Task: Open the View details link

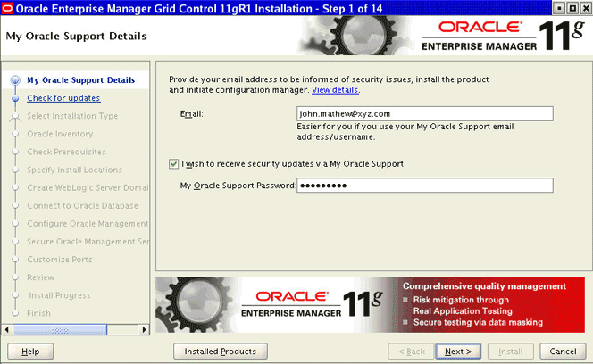Action: (335, 90)
